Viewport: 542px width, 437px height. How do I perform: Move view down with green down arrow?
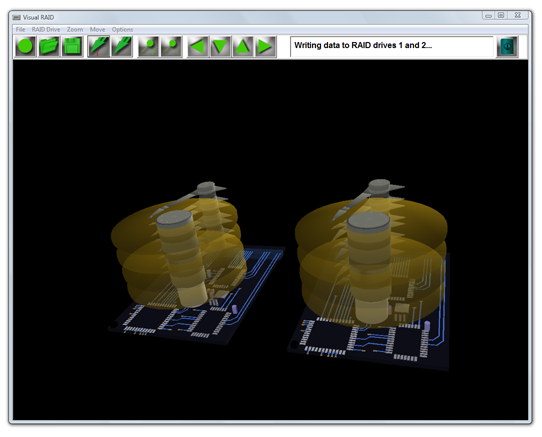tap(221, 46)
